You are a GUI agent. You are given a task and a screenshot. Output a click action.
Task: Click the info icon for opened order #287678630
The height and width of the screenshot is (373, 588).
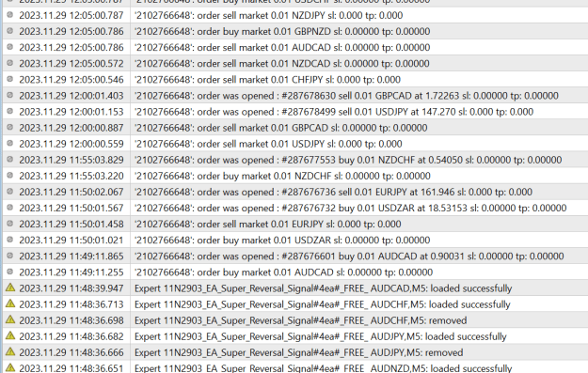(10, 96)
